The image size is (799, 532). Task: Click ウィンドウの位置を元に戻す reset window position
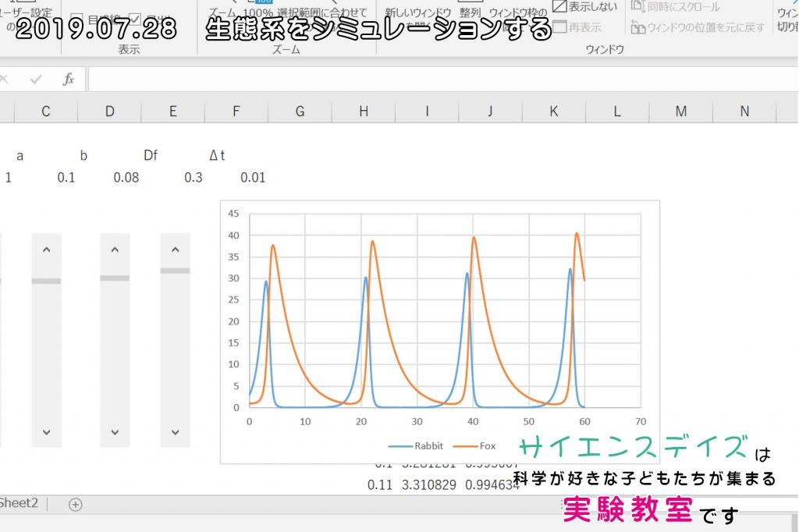pyautogui.click(x=698, y=27)
